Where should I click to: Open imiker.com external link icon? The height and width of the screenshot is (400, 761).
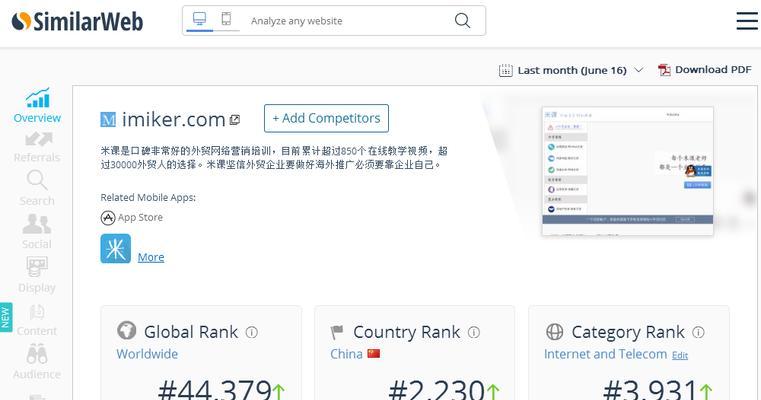pyautogui.click(x=235, y=119)
